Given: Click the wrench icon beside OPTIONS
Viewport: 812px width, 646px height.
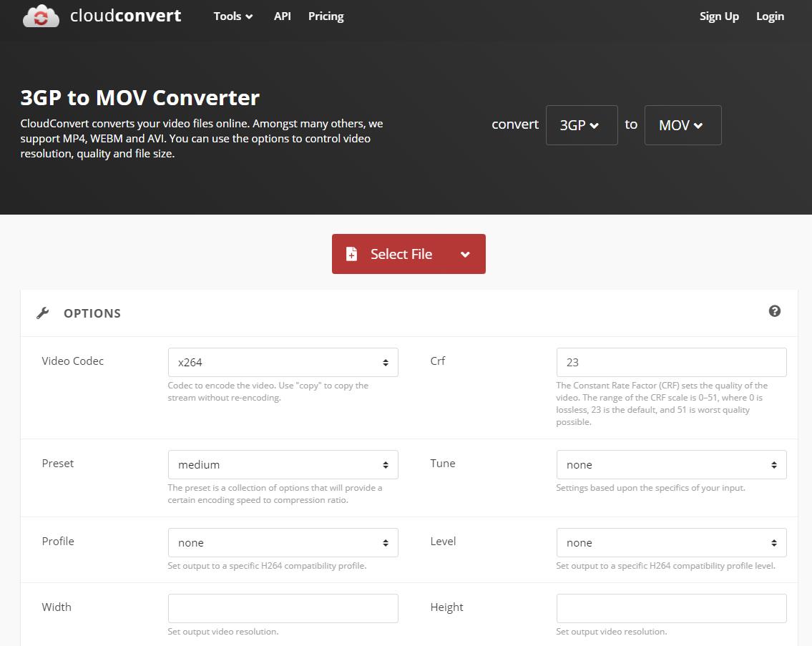Looking at the screenshot, I should point(43,313).
